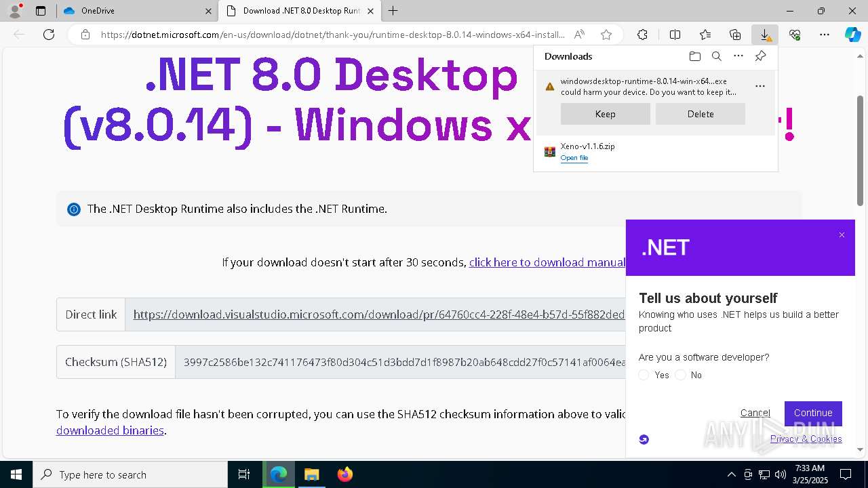Click the SHA512 checksum value
Viewport: 868px width, 488px height.
404,362
